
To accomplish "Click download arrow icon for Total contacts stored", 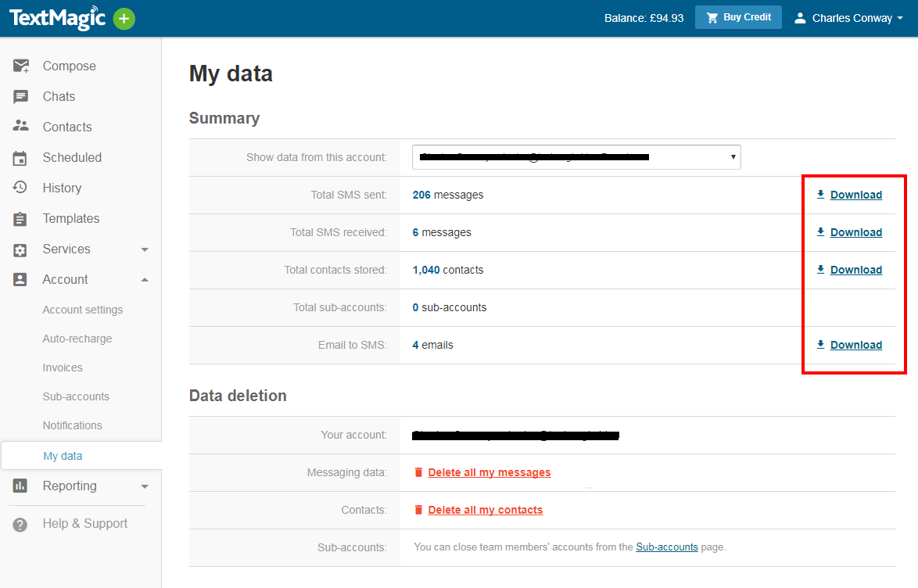I will pos(821,270).
